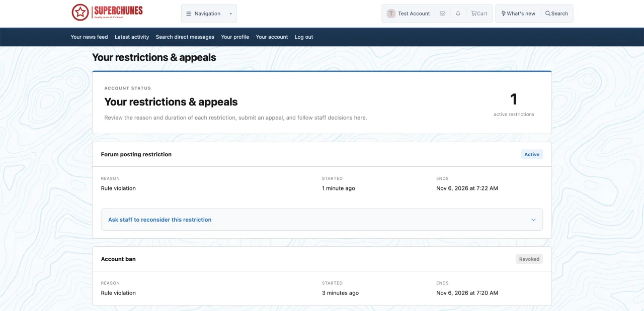This screenshot has height=311, width=644.
Task: Click Log out
Action: [x=304, y=37]
